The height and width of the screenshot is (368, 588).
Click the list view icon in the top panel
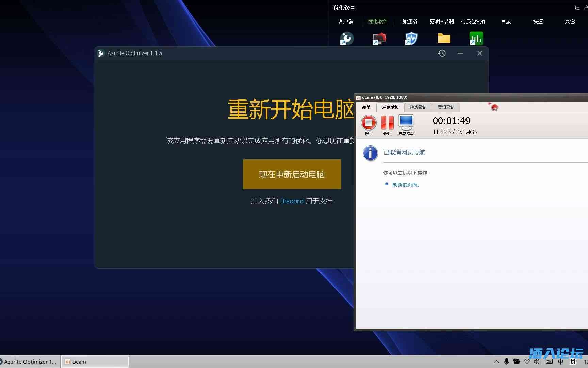[577, 8]
